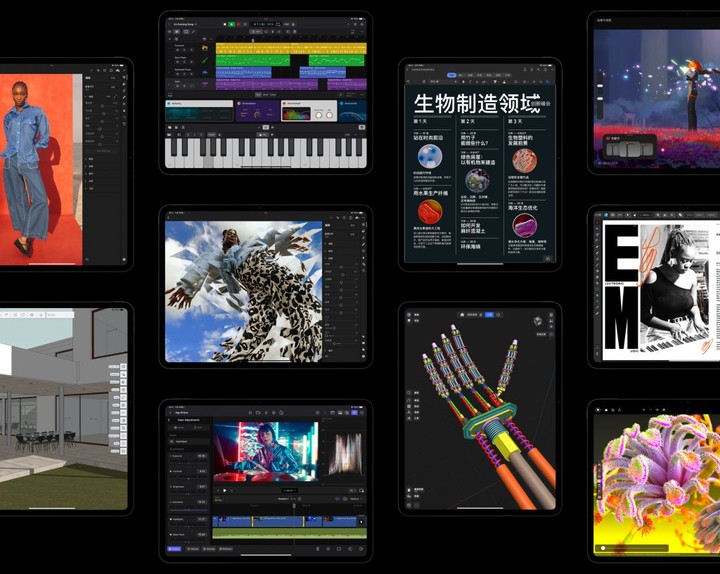This screenshot has height=574, width=720.
Task: Select the yellow drummer track icon
Action: coord(205,46)
